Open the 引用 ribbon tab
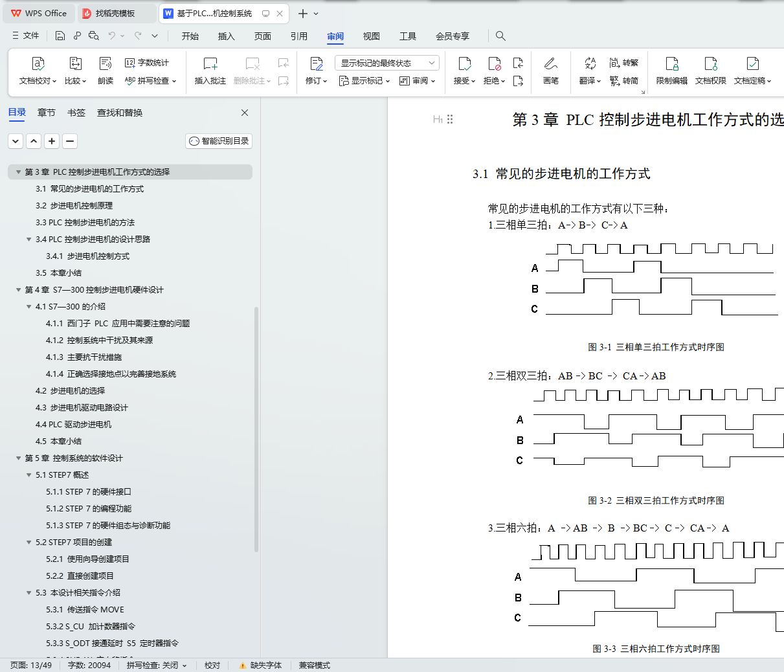 tap(299, 36)
